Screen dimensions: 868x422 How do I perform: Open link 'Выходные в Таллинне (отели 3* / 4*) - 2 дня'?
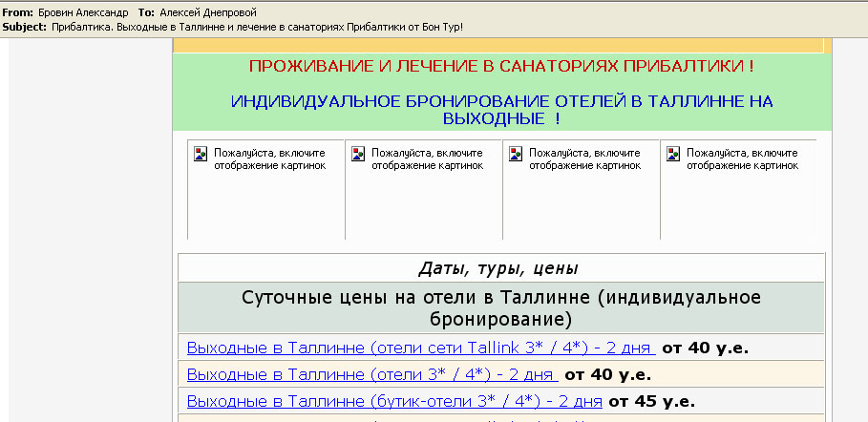[x=372, y=374]
